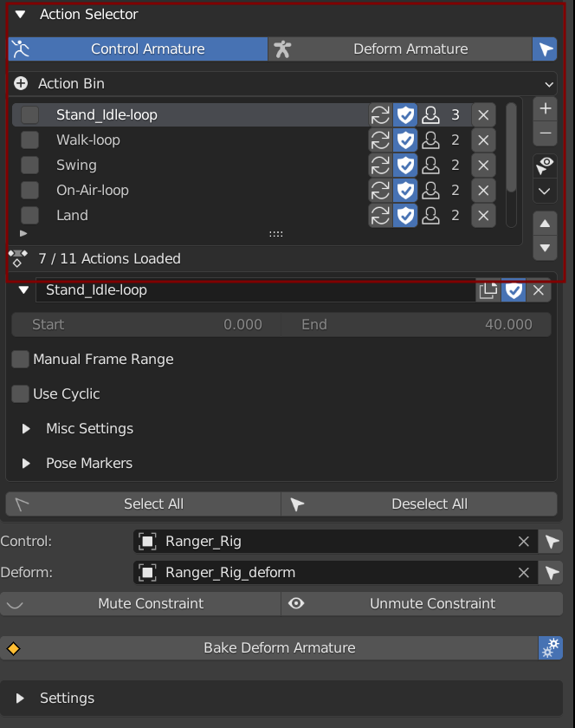
Task: Expand Pose Markers section
Action: click(26, 464)
